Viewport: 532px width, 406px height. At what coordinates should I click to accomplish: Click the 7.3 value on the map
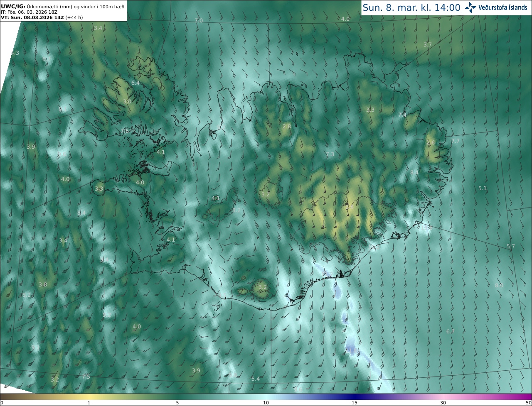click(x=330, y=154)
